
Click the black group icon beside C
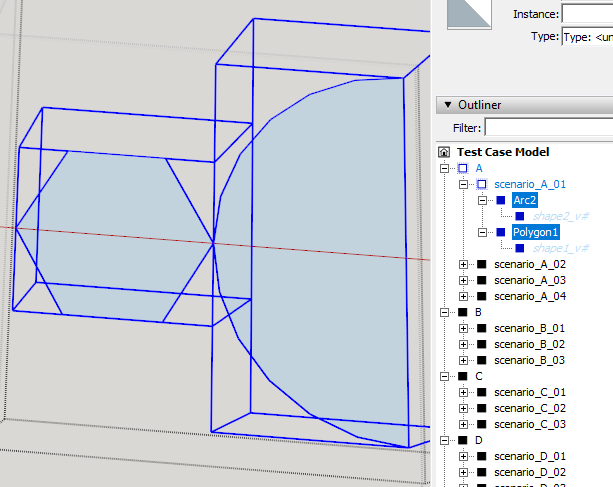463,376
